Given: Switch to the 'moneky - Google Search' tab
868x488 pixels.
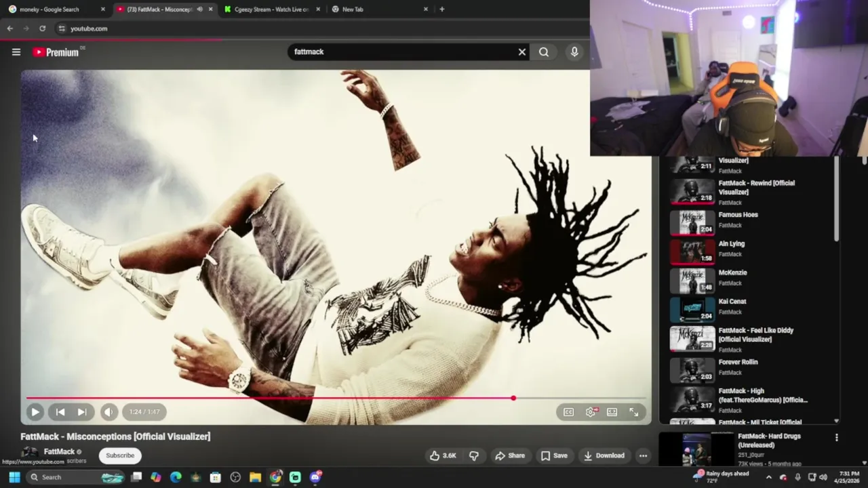Looking at the screenshot, I should [49, 9].
